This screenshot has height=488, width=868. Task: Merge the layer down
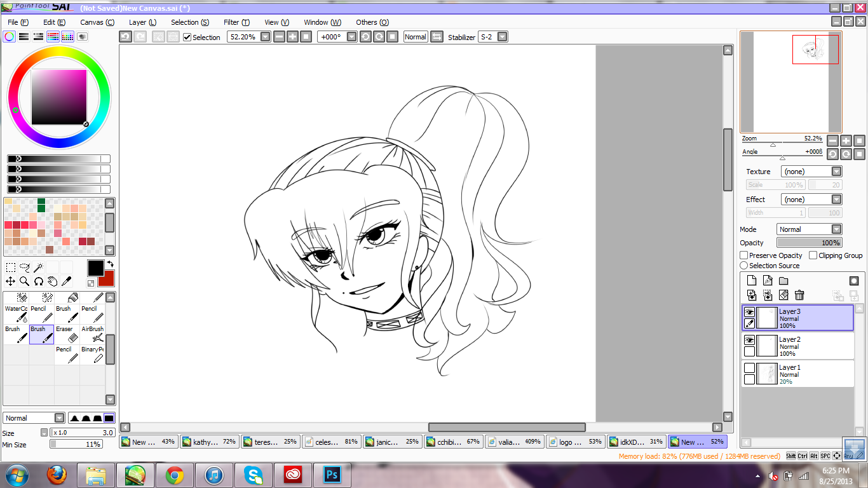768,295
